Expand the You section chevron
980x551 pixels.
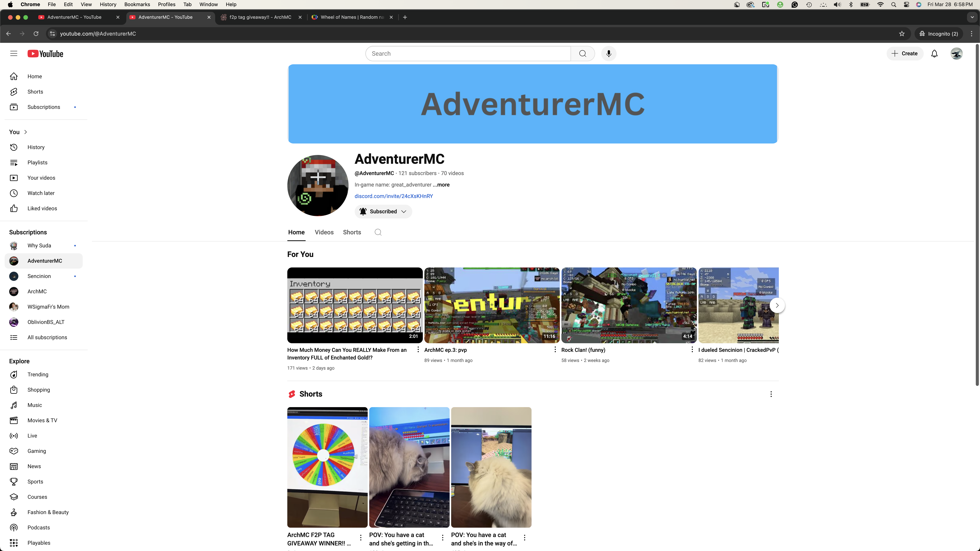click(x=25, y=132)
